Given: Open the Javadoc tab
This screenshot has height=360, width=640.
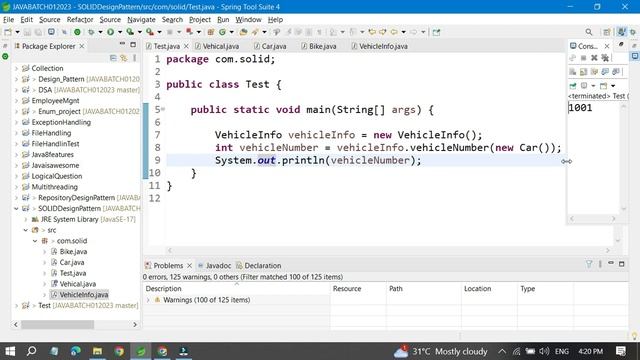Looking at the screenshot, I should pos(214,265).
